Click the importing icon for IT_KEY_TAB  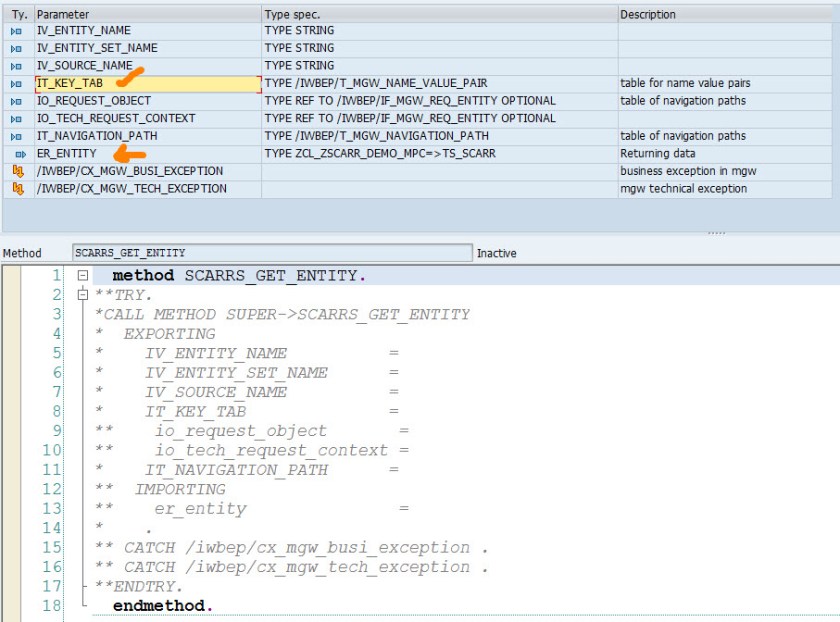17,84
